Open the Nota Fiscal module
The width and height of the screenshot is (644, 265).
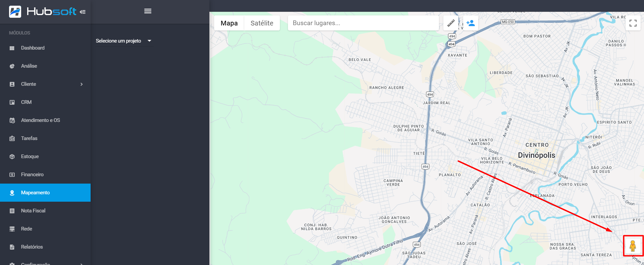(45, 211)
